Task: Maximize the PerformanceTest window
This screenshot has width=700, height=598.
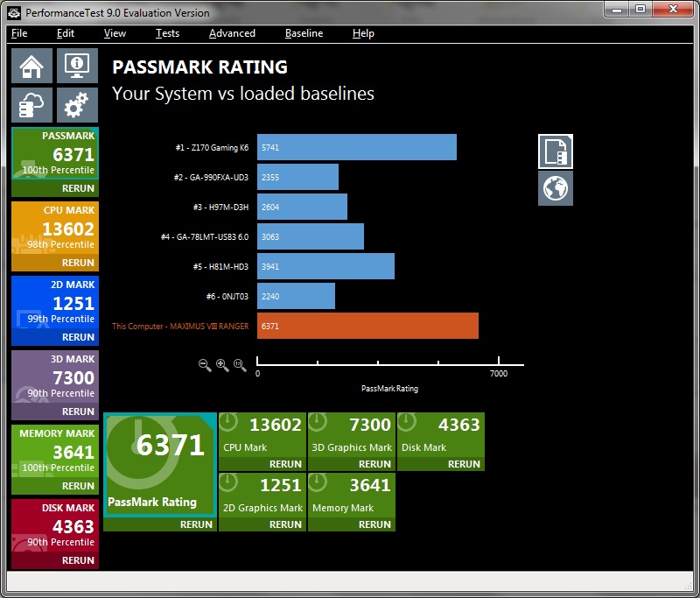Action: (640, 10)
